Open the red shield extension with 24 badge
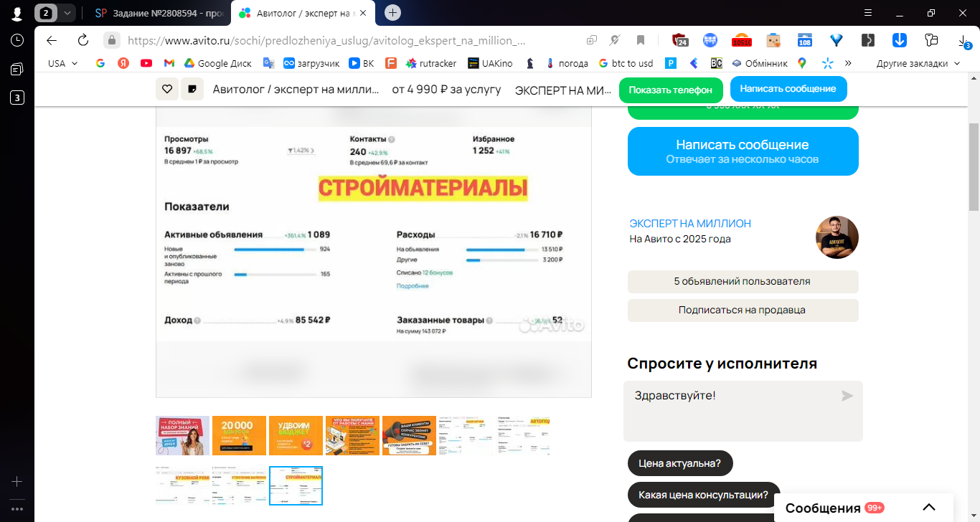 [x=679, y=40]
